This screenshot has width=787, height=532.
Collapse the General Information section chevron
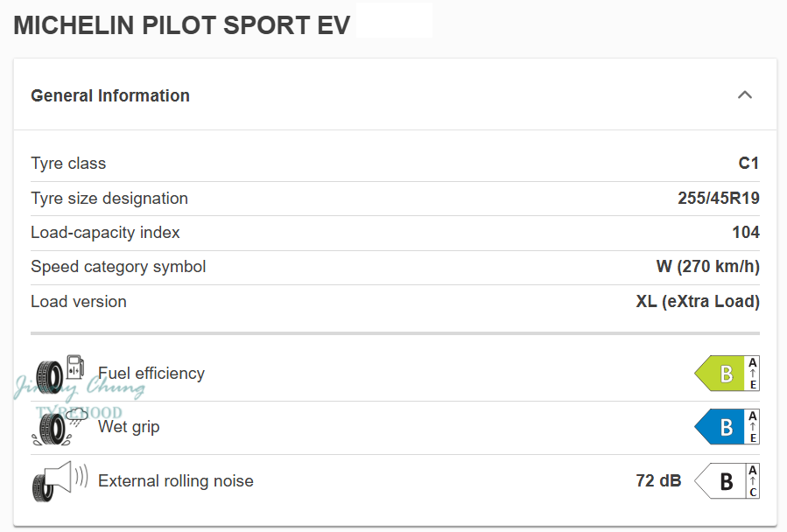[x=745, y=94]
